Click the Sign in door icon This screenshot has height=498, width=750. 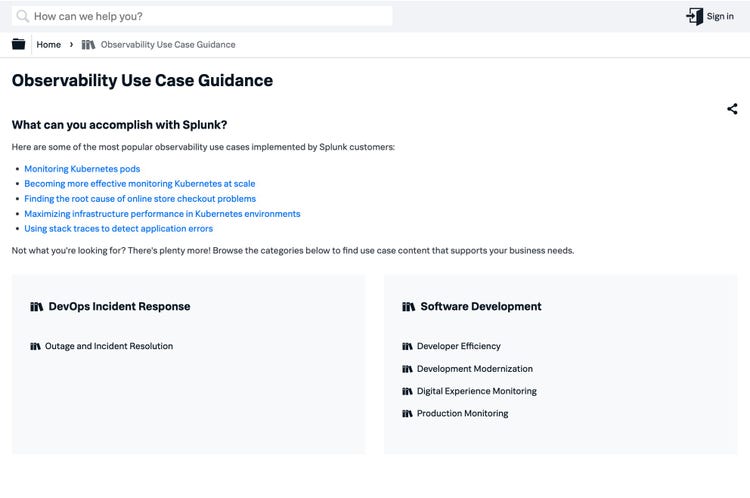[x=695, y=16]
